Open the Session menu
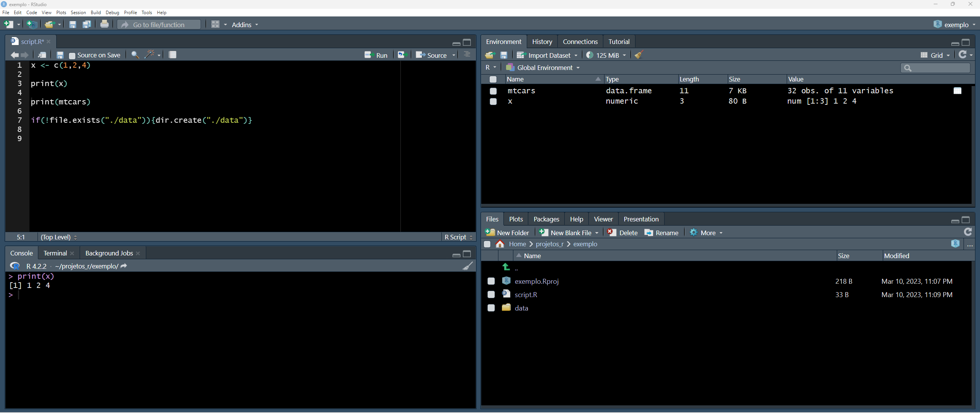 [78, 13]
